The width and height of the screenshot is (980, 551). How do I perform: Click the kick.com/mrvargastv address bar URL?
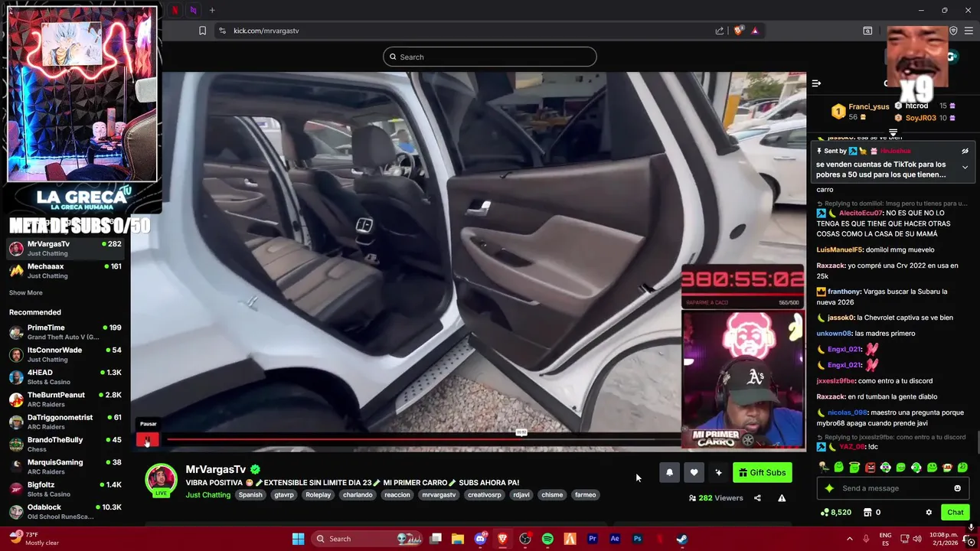[266, 31]
